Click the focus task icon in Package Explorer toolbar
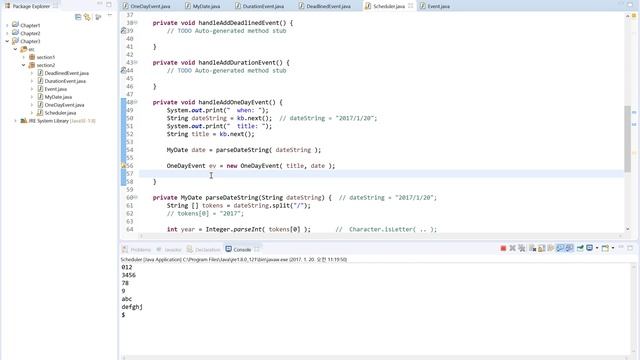640x360 pixels. coord(98,17)
